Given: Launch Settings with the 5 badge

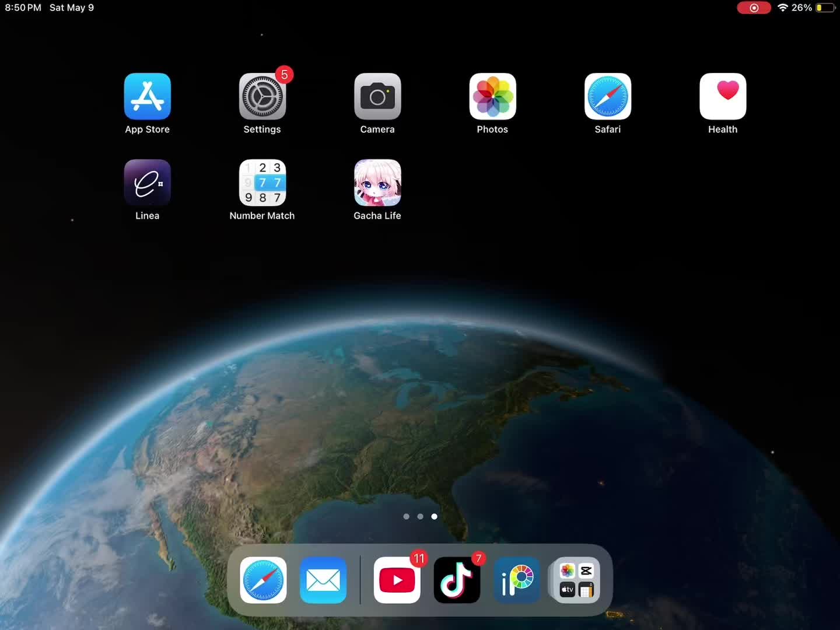Looking at the screenshot, I should click(x=262, y=96).
